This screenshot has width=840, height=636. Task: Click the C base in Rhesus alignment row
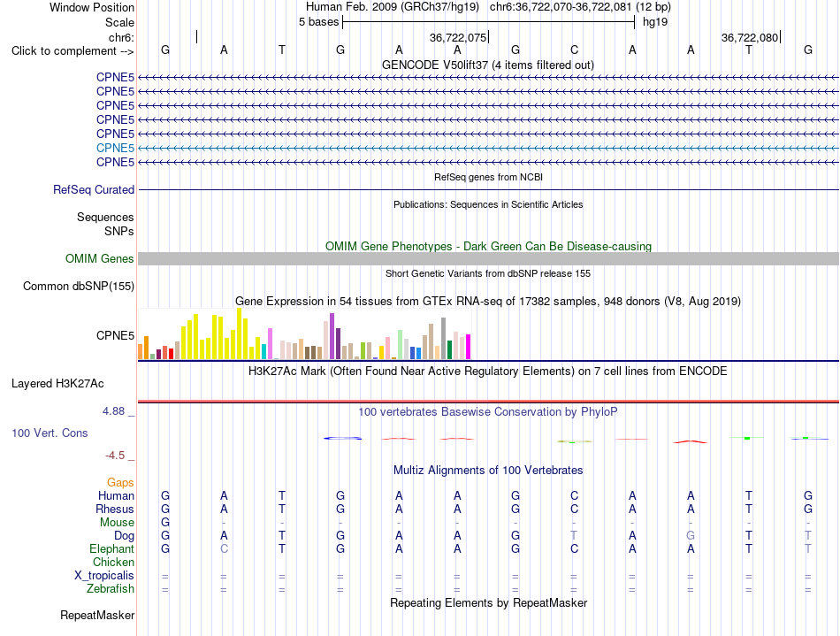pos(574,509)
